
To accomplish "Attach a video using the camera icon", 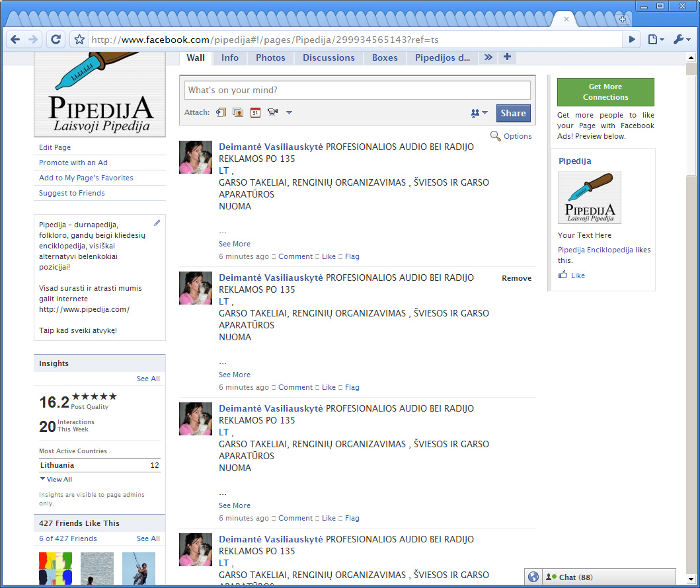I will pyautogui.click(x=272, y=112).
